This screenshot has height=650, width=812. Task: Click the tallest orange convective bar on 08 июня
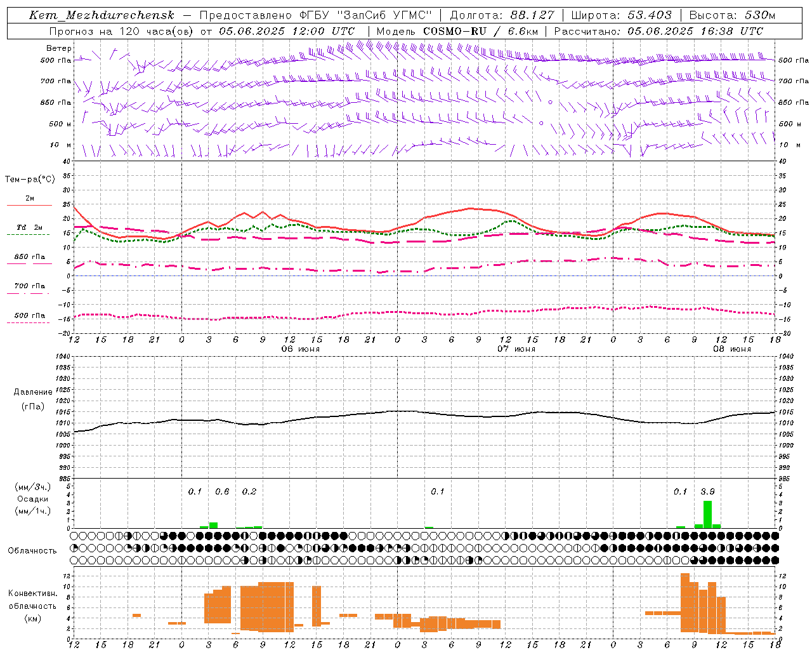coord(684,603)
